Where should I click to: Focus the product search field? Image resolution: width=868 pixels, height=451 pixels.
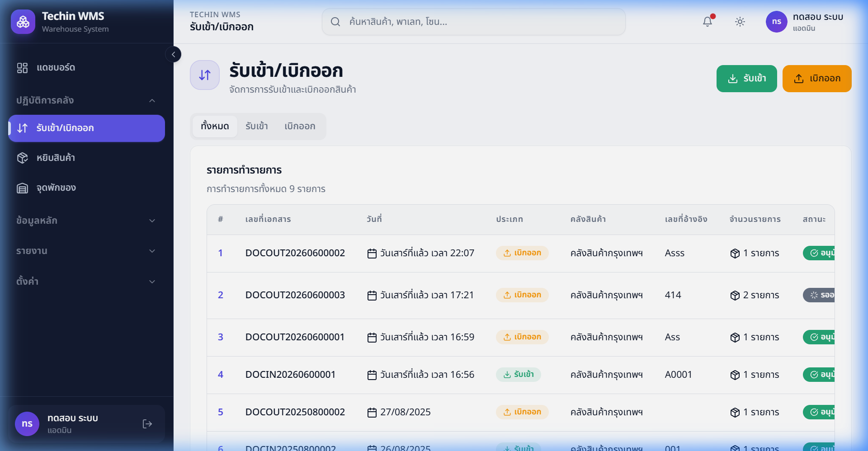click(x=473, y=22)
